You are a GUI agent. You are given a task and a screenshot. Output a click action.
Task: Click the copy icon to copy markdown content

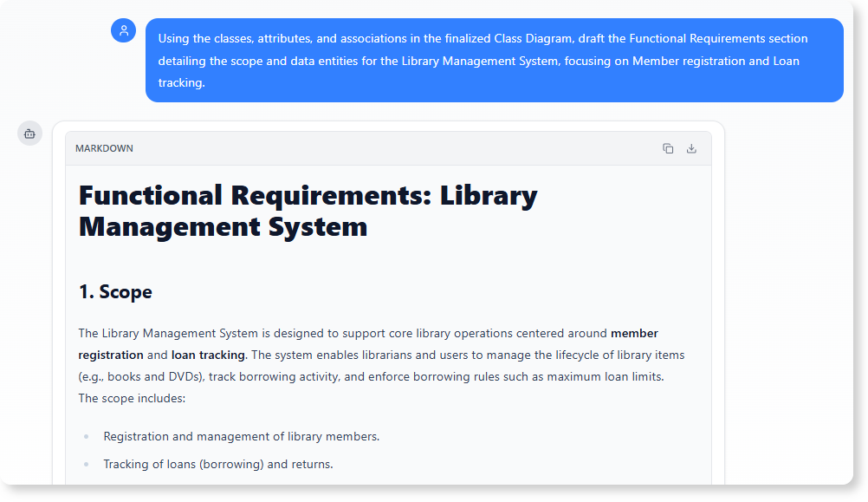(667, 148)
